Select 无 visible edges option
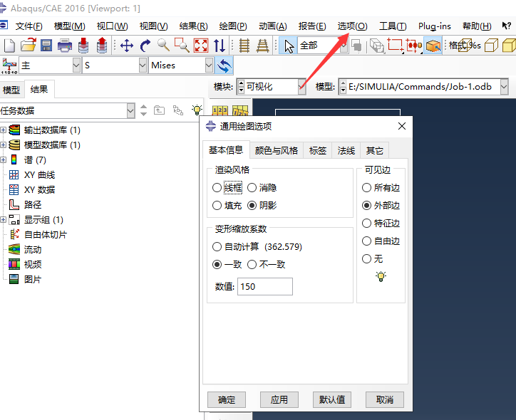516x420 pixels. (x=366, y=258)
